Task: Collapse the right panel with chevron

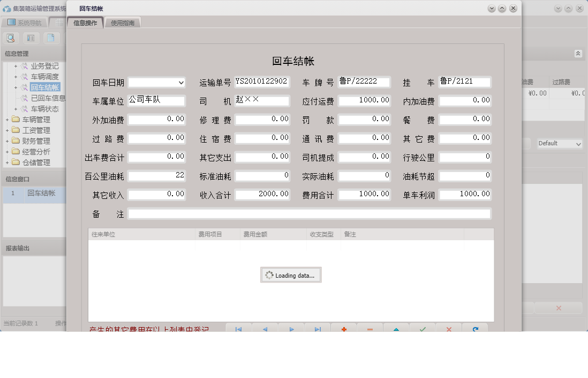Action: (x=577, y=54)
